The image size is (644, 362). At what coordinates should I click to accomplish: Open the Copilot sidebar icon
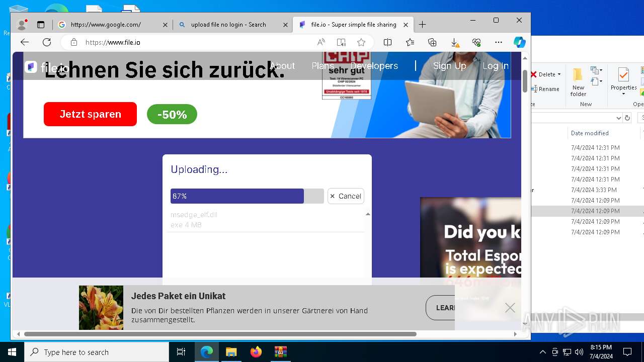pyautogui.click(x=520, y=42)
